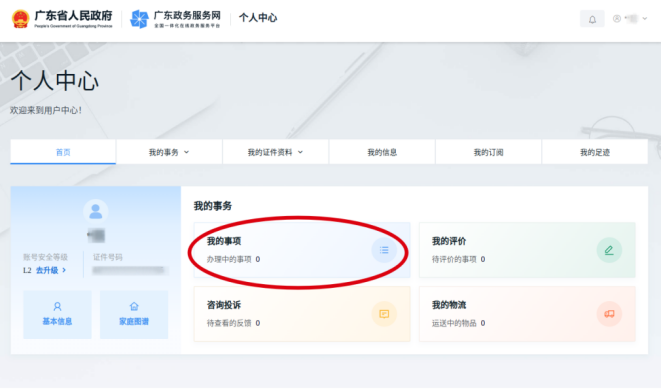This screenshot has height=391, width=661.
Task: Open the 我的事项 card
Action: (302, 250)
